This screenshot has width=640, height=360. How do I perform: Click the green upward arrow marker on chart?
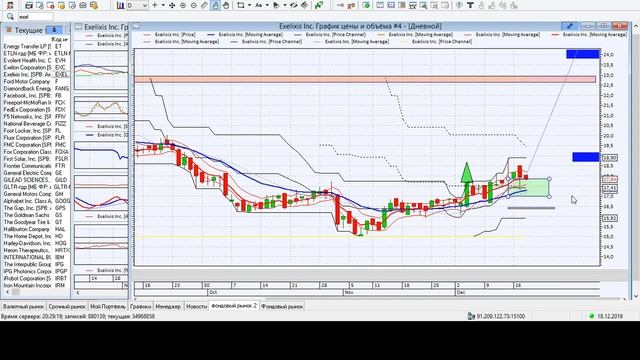point(467,173)
